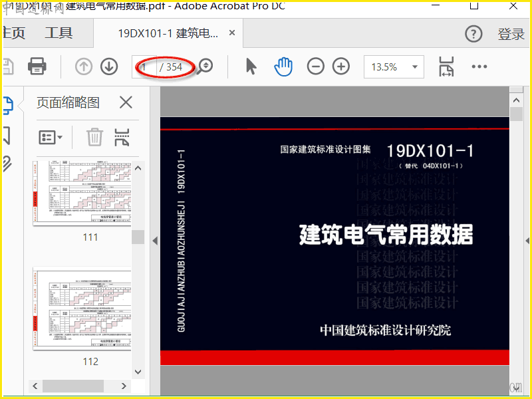Zoom in with the plus icon
The width and height of the screenshot is (532, 399).
pos(341,66)
